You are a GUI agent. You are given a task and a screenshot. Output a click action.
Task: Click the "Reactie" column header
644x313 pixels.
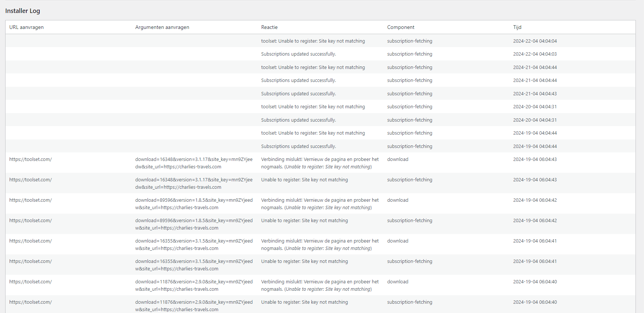tap(269, 27)
